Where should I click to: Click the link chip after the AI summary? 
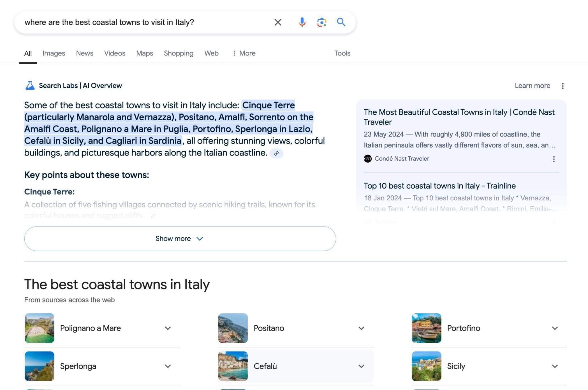pyautogui.click(x=276, y=153)
